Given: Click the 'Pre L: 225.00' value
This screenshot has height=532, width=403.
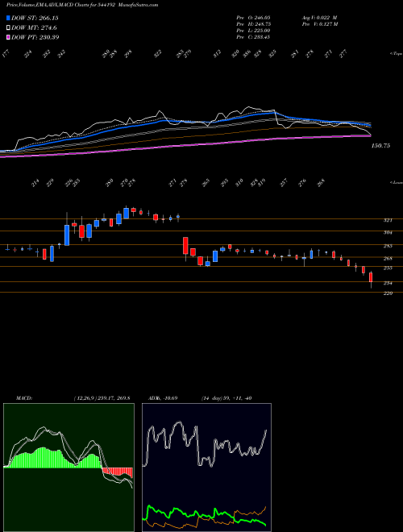Looking at the screenshot, I should coord(253,31).
